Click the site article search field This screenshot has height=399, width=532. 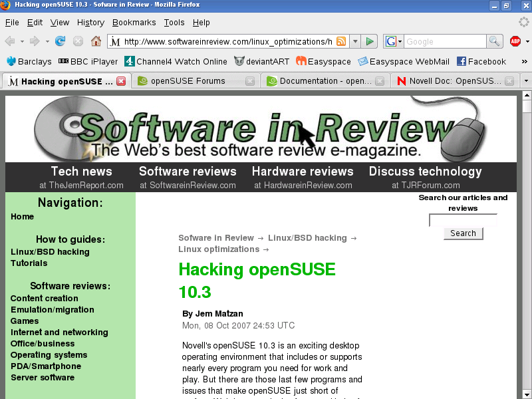pos(463,220)
